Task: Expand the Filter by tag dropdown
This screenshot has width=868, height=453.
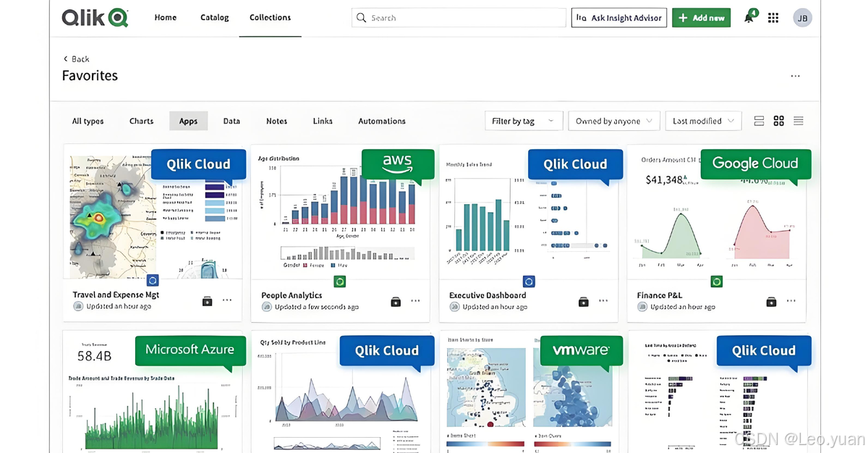Action: coord(523,121)
